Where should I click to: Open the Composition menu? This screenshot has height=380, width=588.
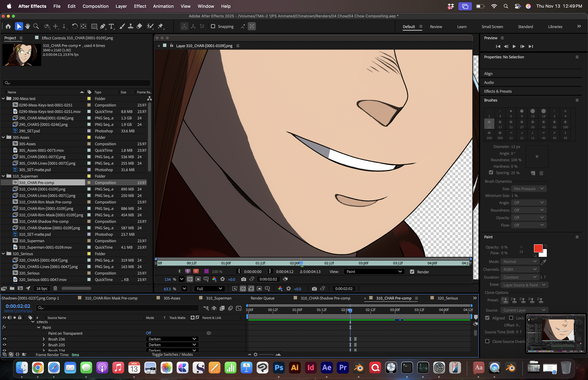(x=95, y=6)
